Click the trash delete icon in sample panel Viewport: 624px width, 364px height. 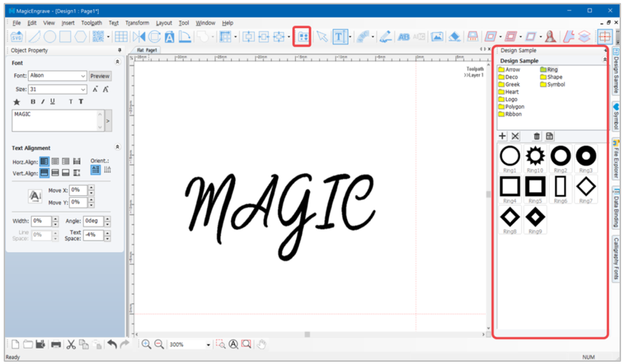pyautogui.click(x=537, y=136)
